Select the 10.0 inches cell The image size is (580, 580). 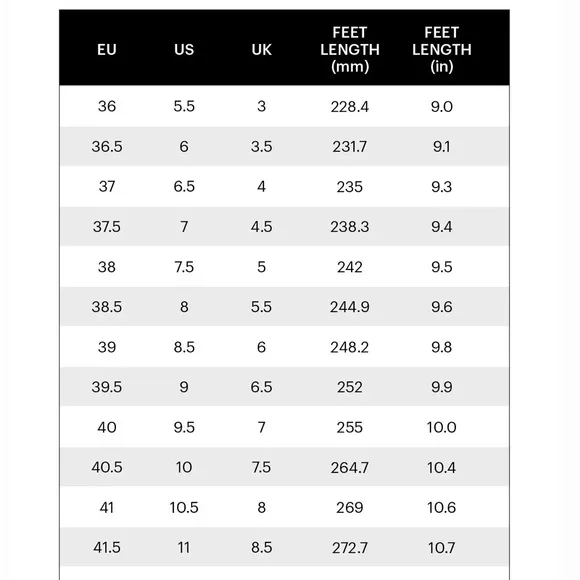coord(442,427)
